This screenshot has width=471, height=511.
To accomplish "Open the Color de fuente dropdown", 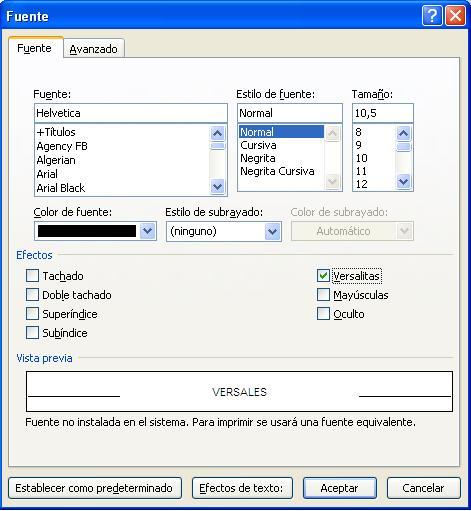I will point(147,231).
